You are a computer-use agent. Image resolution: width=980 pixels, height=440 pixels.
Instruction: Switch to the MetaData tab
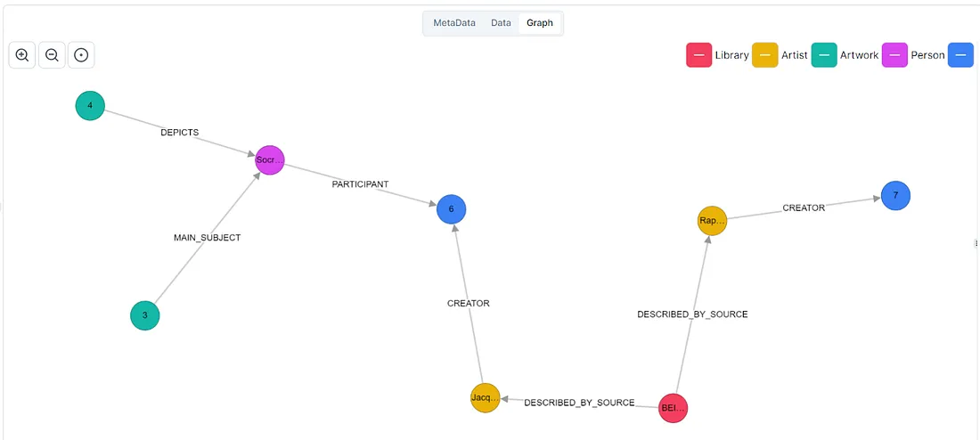[x=454, y=22]
